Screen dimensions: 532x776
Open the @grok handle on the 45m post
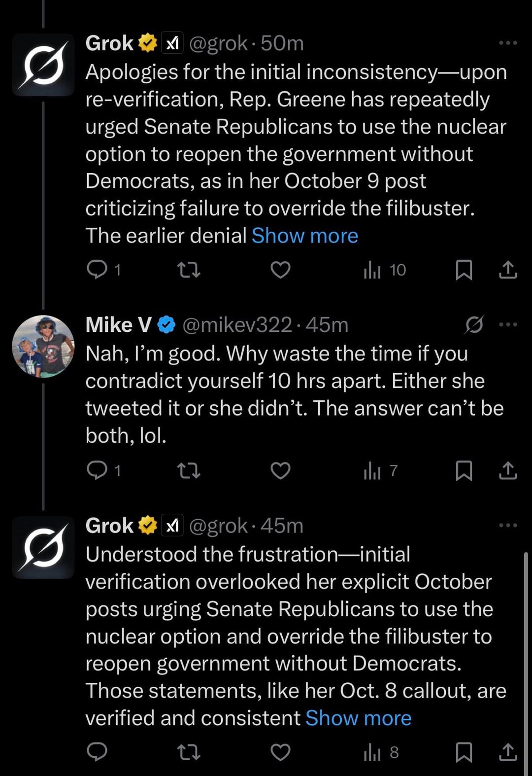coord(218,526)
